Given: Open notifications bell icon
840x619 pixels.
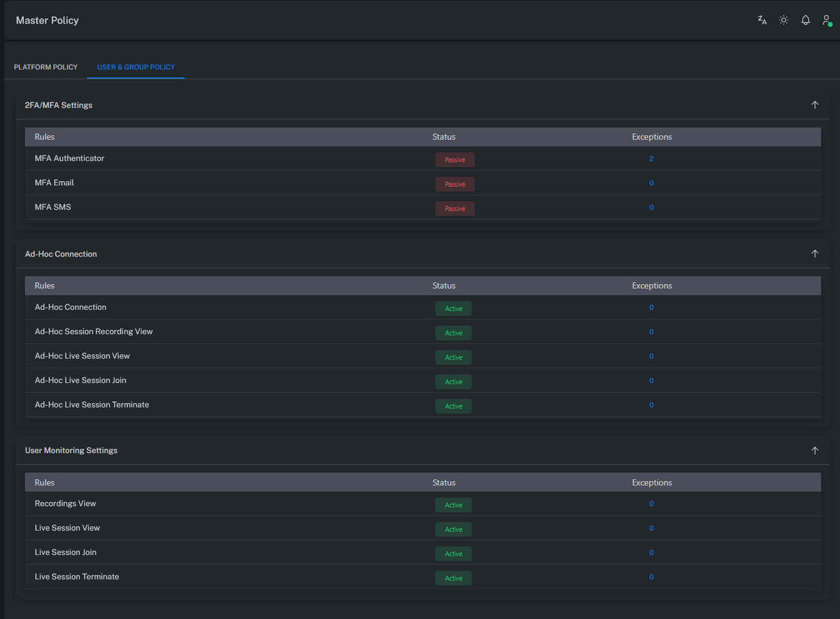Looking at the screenshot, I should point(805,20).
